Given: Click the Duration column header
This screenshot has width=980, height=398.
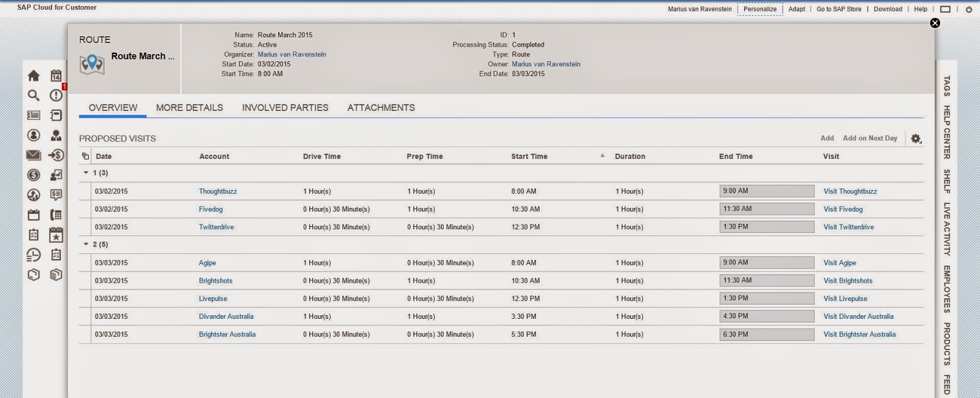Looking at the screenshot, I should (x=630, y=156).
